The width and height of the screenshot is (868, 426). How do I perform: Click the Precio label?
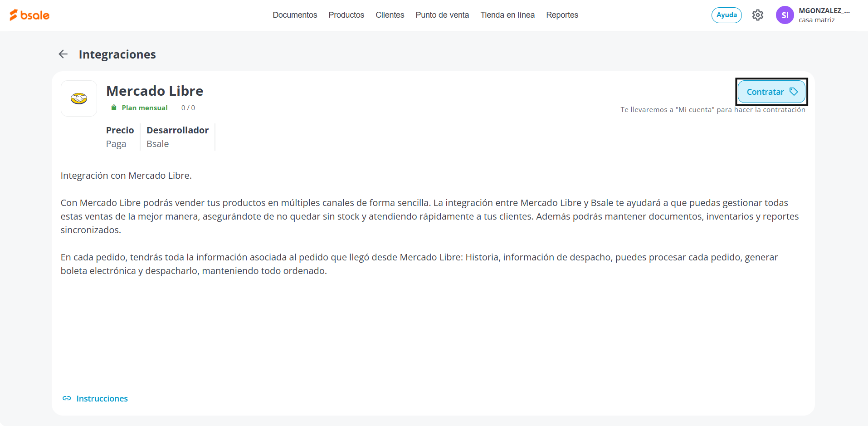[120, 130]
